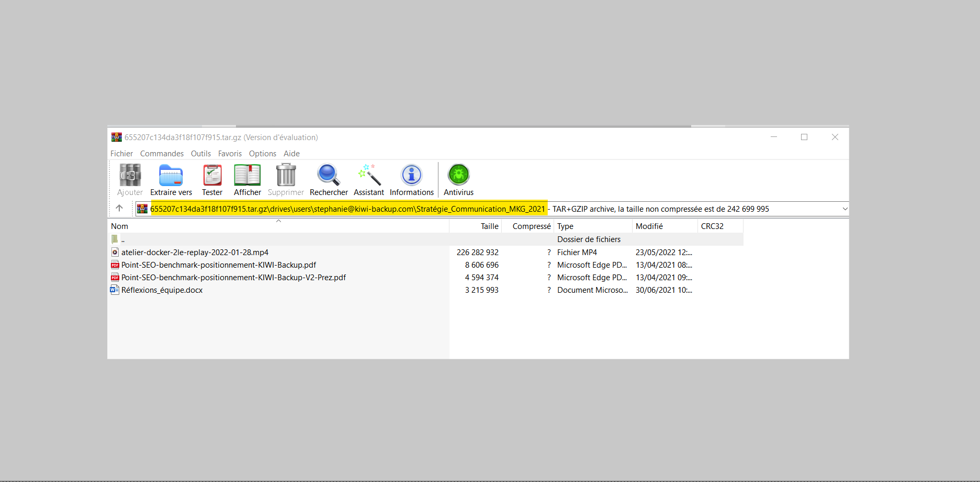Image resolution: width=980 pixels, height=482 pixels.
Task: Minimize the WinRAR window
Action: (774, 137)
